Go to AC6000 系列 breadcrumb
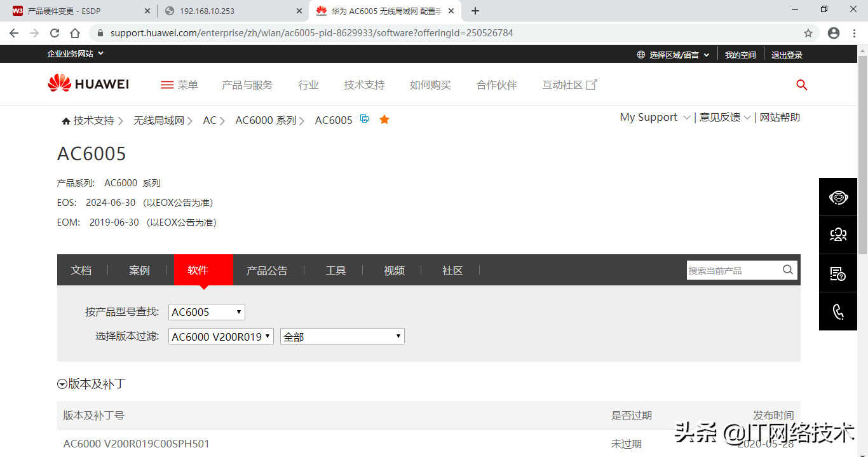 coord(266,121)
